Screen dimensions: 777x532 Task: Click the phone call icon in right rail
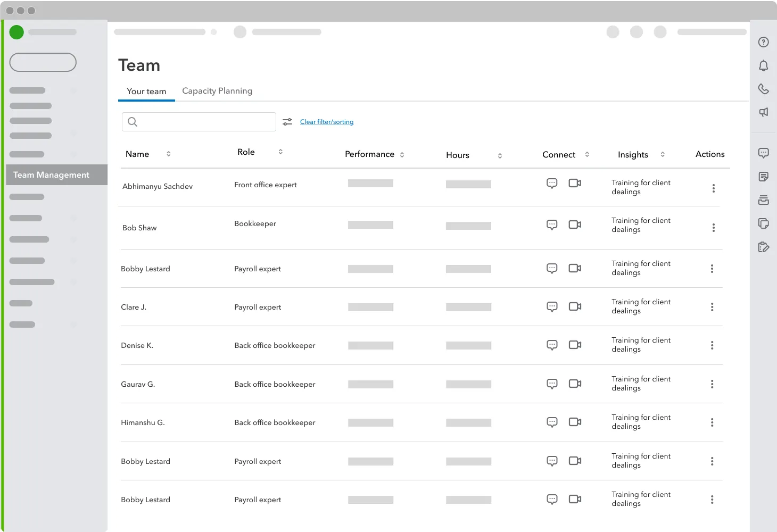(x=763, y=89)
